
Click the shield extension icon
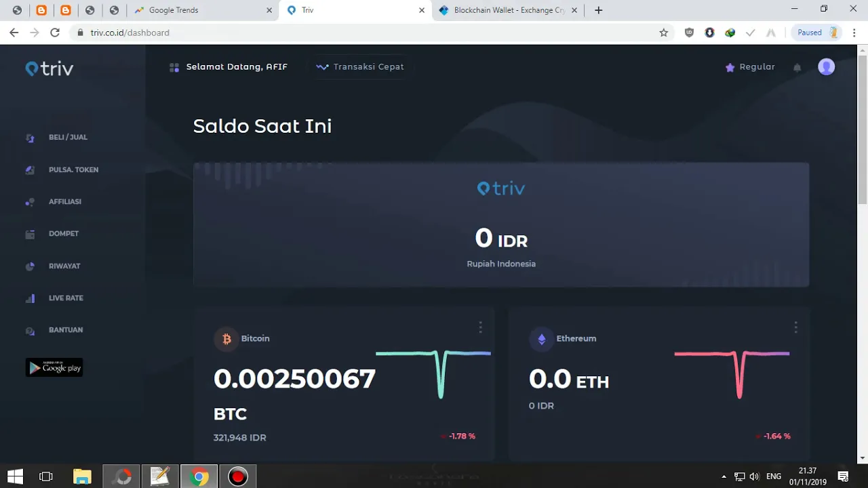tap(689, 33)
